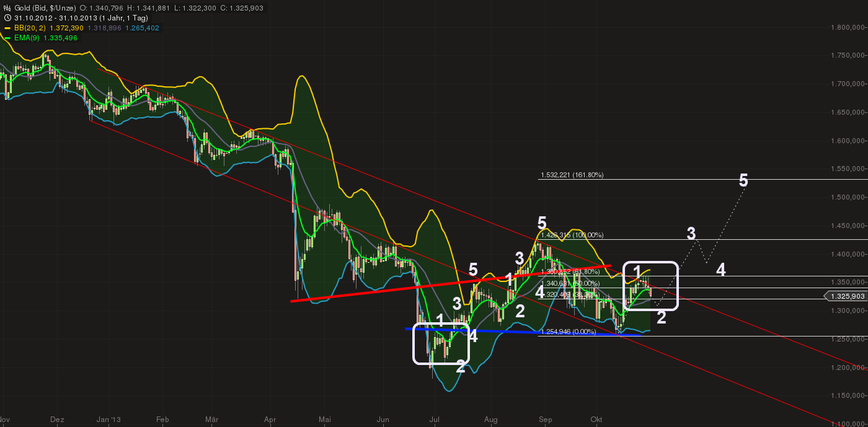
Task: Select the 50.00% Fibonacci label 1.340,631
Action: click(569, 284)
